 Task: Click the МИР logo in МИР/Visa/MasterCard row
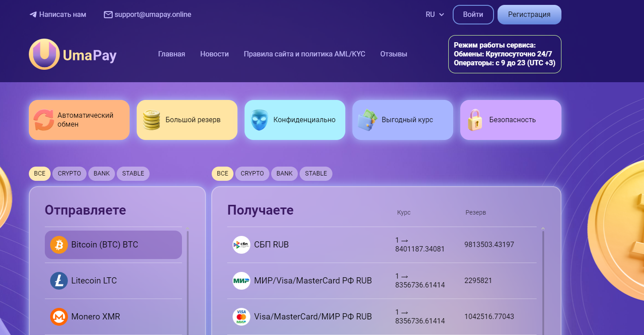pos(241,281)
